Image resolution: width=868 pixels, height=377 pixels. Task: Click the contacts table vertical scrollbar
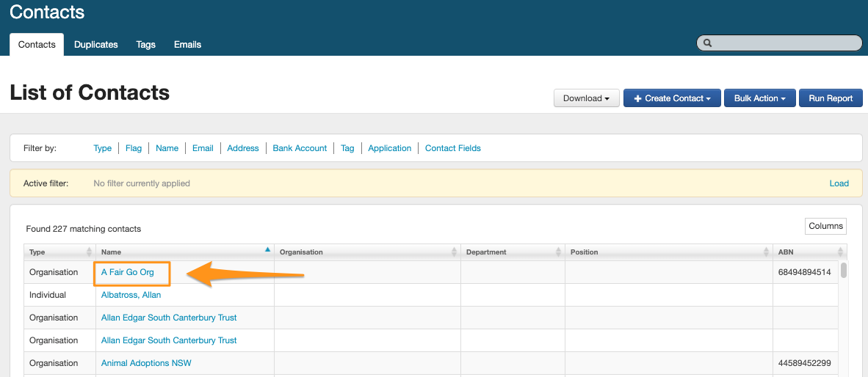tap(844, 271)
